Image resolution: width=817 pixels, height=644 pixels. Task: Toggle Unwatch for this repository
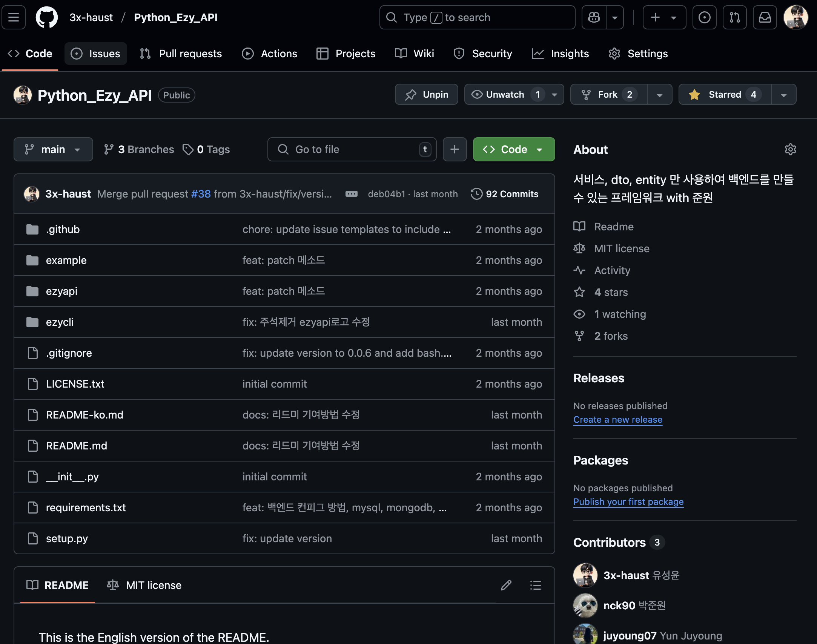(505, 94)
